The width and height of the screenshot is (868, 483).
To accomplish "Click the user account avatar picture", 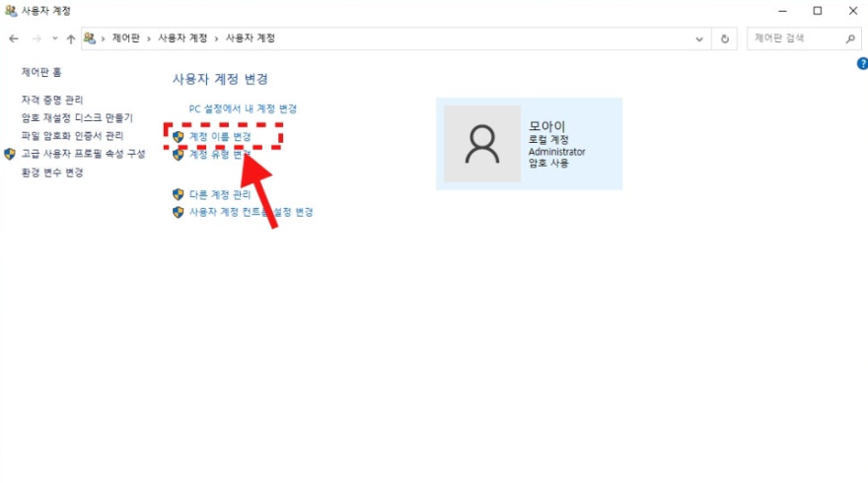I will click(482, 144).
